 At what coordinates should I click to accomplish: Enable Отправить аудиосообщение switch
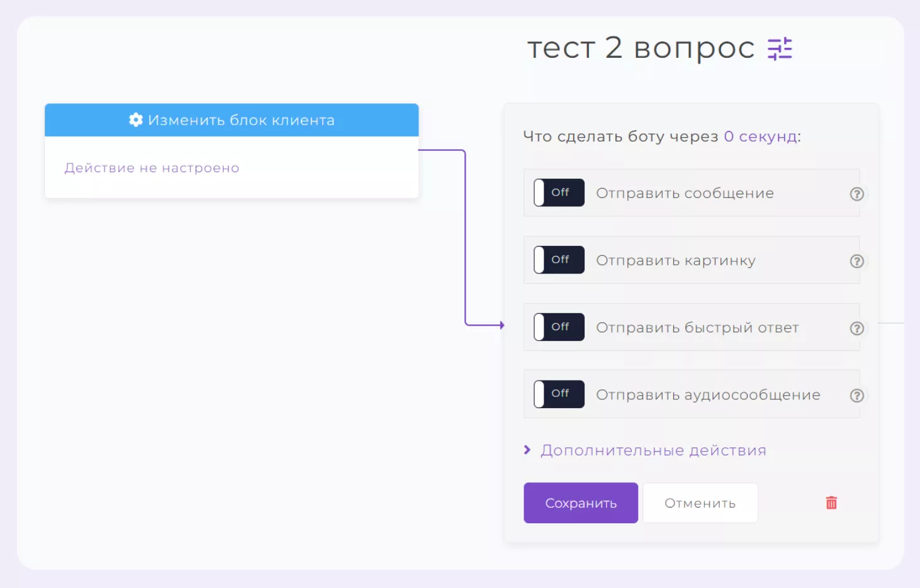coord(559,394)
